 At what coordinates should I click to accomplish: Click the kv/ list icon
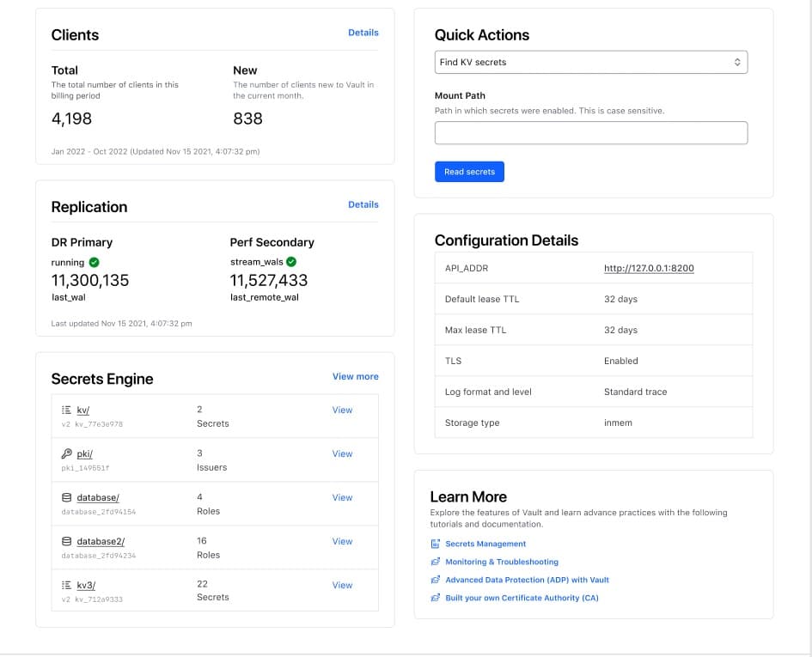(x=66, y=411)
